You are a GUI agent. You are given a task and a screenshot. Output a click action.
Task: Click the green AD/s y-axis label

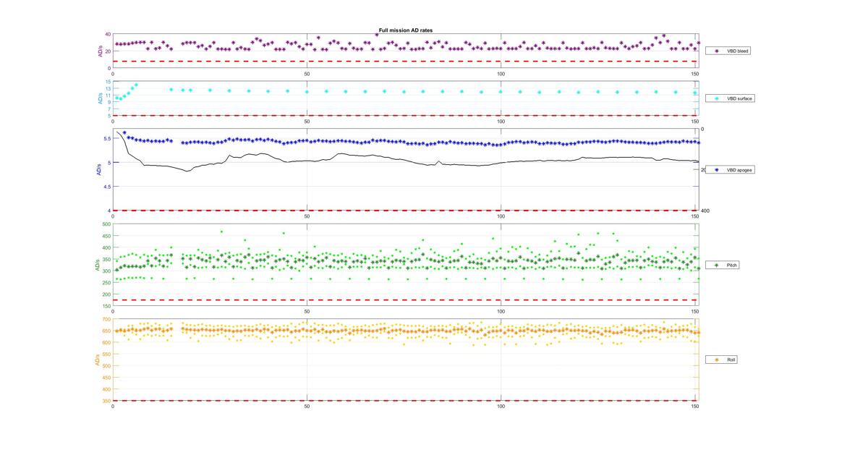[98, 266]
